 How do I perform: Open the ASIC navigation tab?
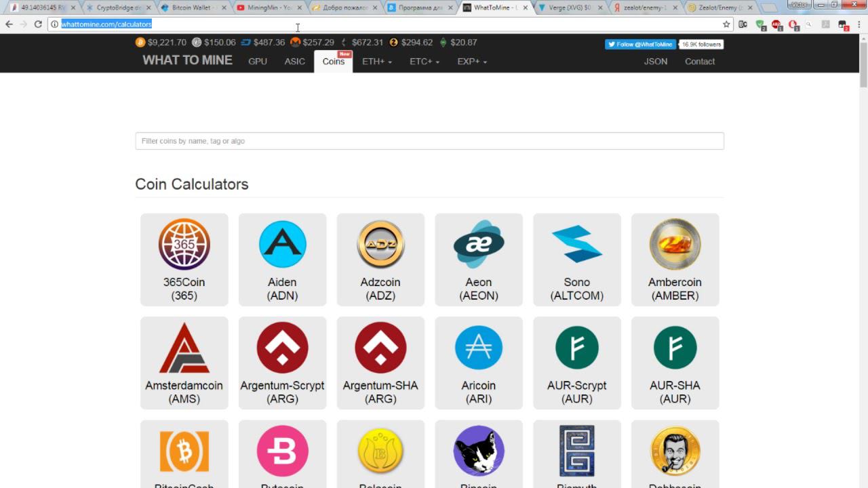(294, 62)
